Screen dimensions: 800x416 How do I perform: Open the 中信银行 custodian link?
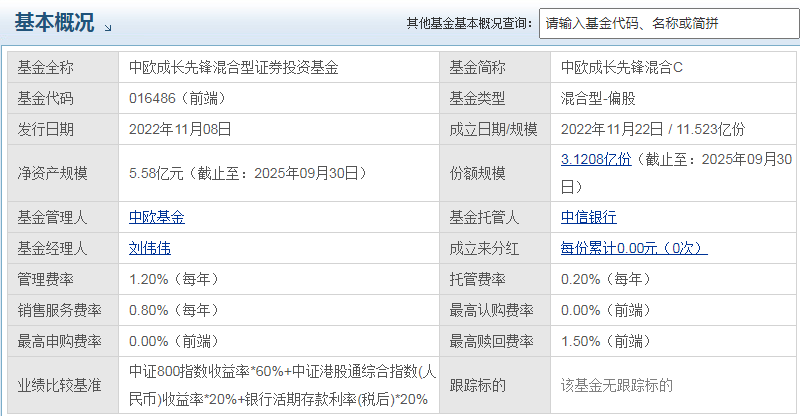[x=588, y=217]
